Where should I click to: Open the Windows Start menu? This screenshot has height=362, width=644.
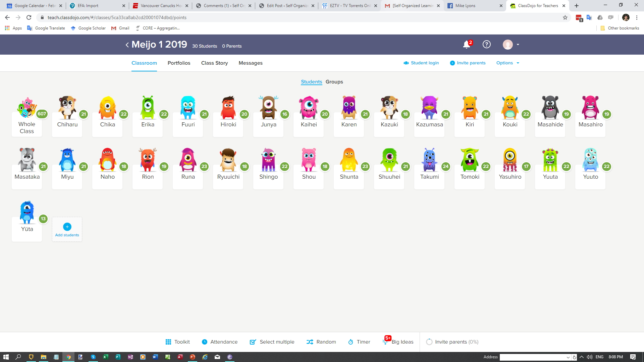(6, 357)
